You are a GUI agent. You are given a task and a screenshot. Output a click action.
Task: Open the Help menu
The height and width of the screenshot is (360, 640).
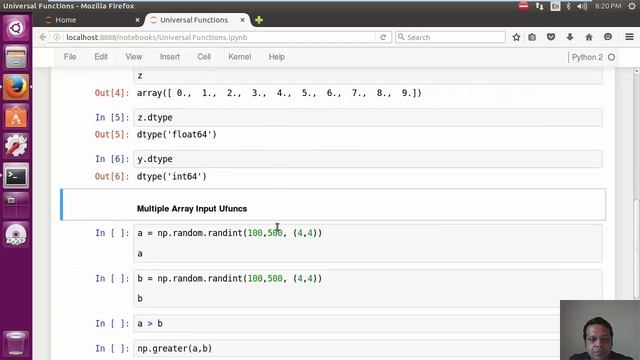pyautogui.click(x=276, y=57)
